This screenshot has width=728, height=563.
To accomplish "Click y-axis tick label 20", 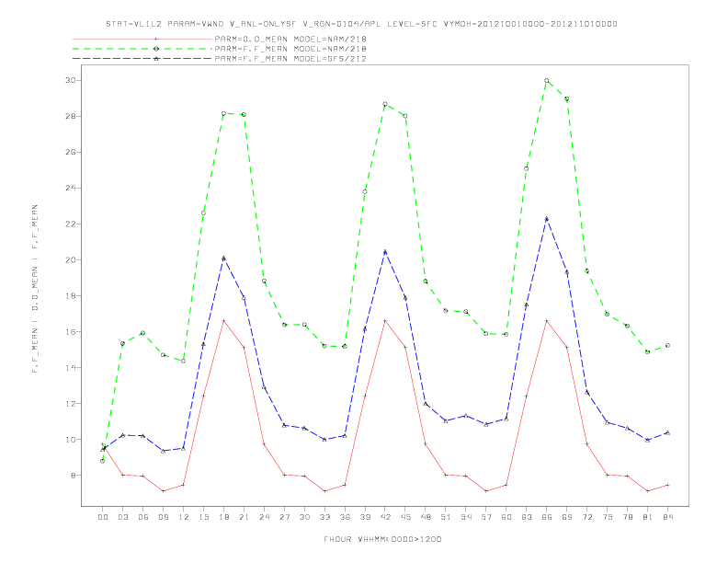I will pyautogui.click(x=71, y=259).
